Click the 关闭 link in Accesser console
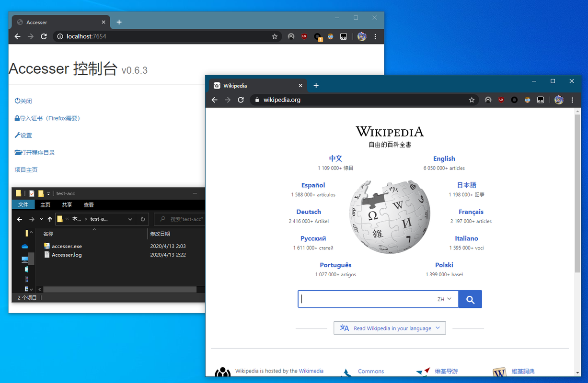 tap(23, 101)
